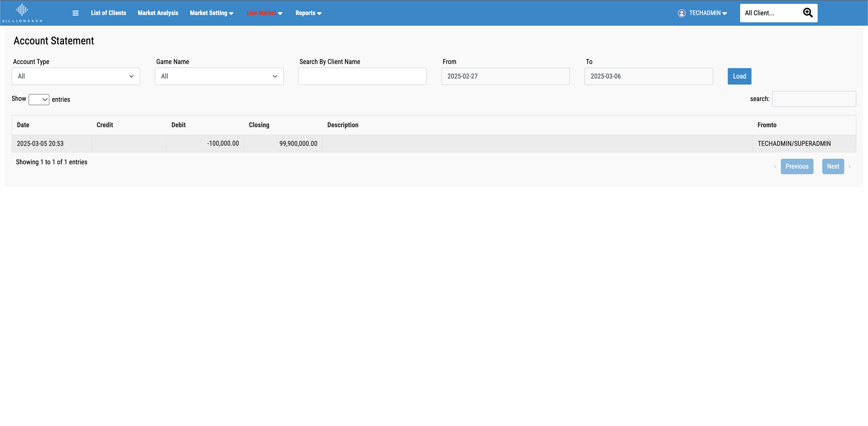Expand the Account Type dropdown

76,76
